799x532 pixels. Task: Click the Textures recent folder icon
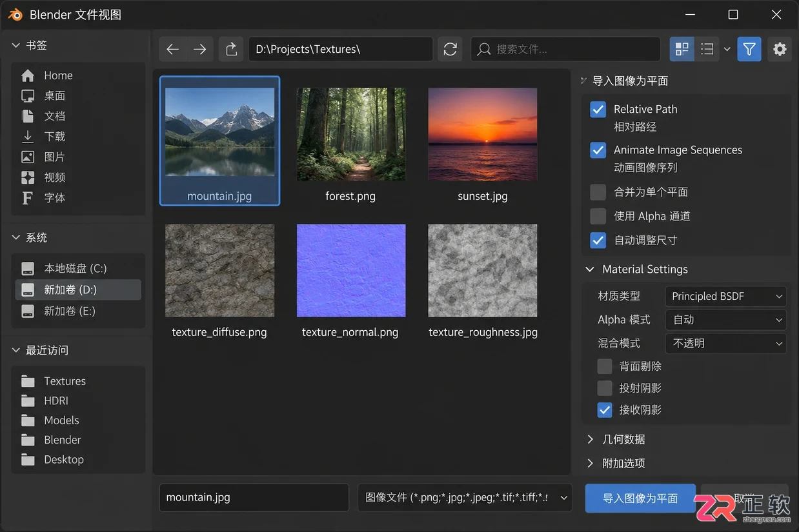[28, 381]
